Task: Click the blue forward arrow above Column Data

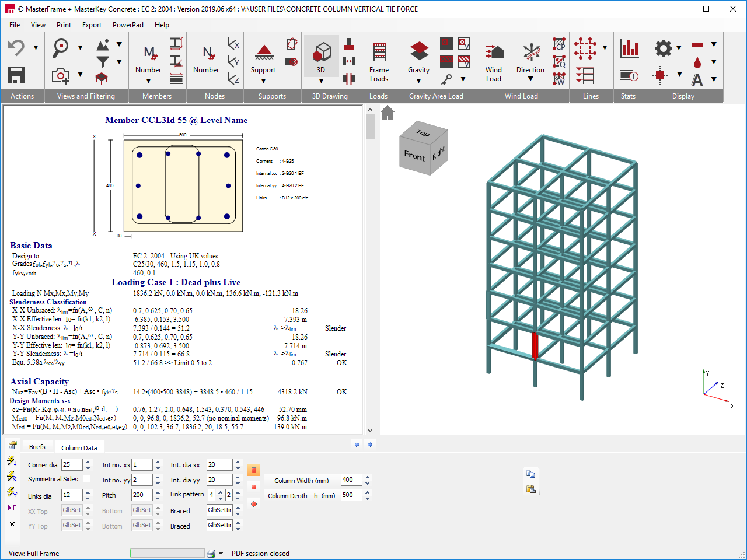Action: pyautogui.click(x=369, y=444)
